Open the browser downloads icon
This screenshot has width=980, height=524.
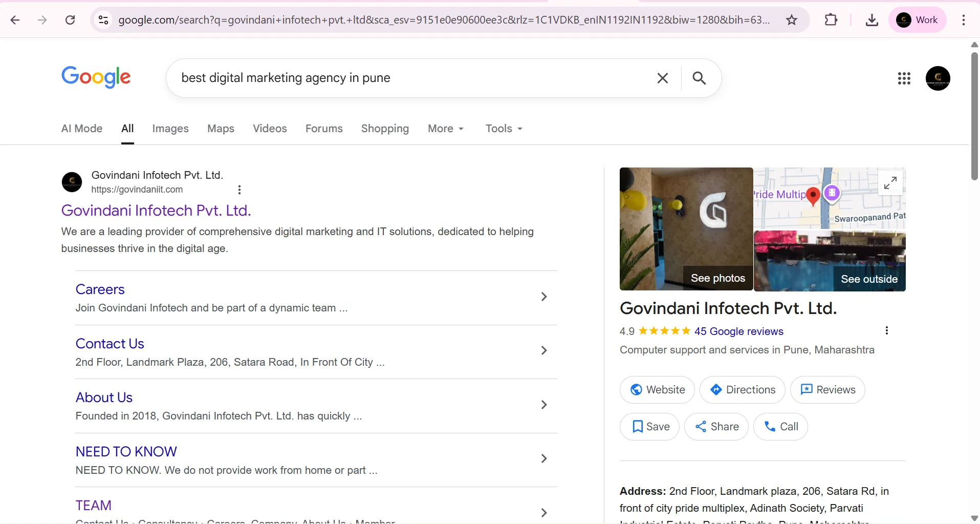(x=872, y=20)
